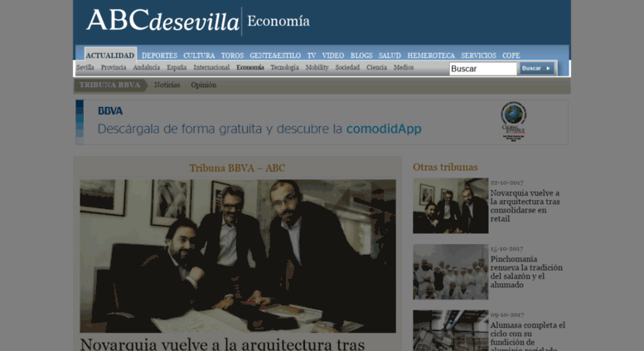644x351 pixels.
Task: Open the HEMEROTECA tab
Action: pos(431,56)
